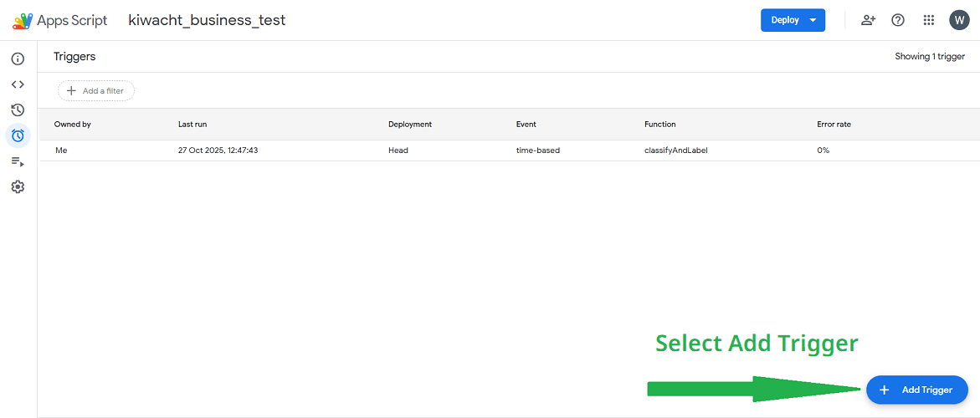Open the Executions list icon in sidebar
This screenshot has height=418, width=980.
coord(18,161)
